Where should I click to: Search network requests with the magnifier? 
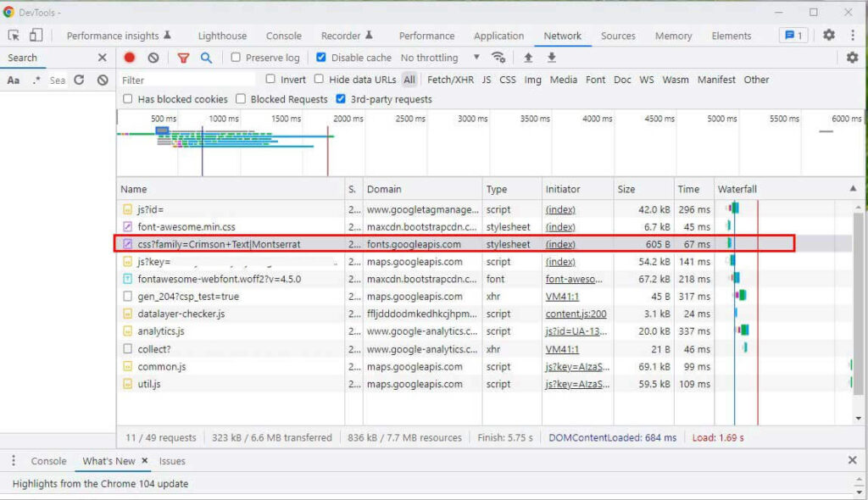[x=206, y=58]
